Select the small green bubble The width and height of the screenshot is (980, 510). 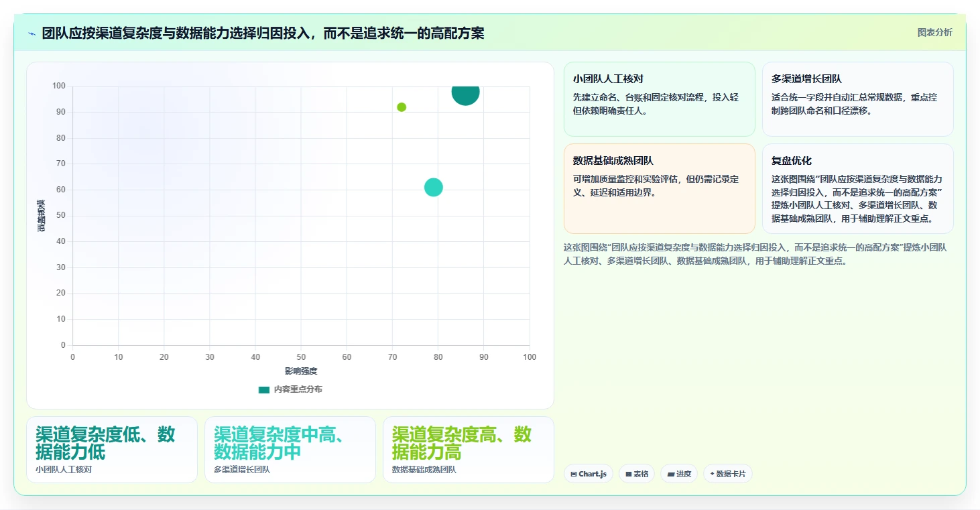click(402, 107)
